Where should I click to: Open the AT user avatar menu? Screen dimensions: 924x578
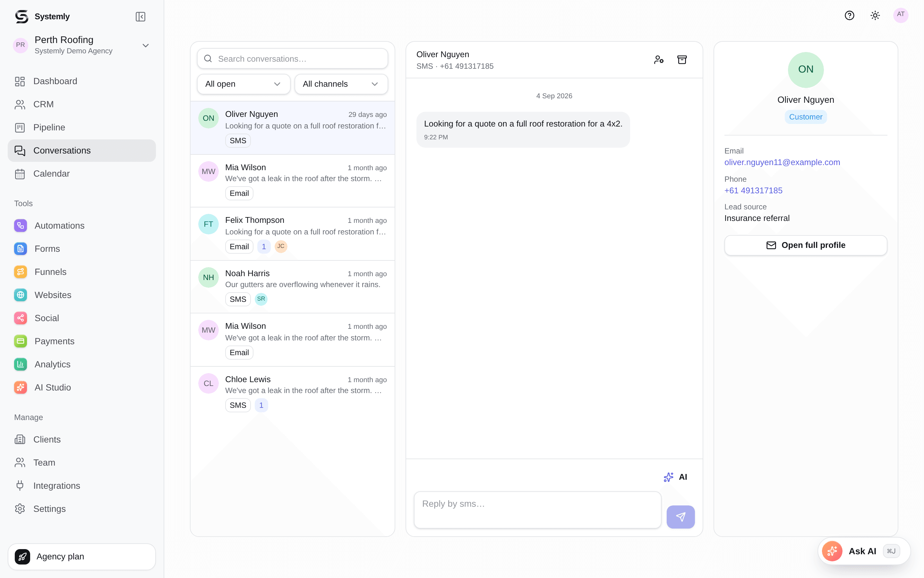pyautogui.click(x=901, y=15)
